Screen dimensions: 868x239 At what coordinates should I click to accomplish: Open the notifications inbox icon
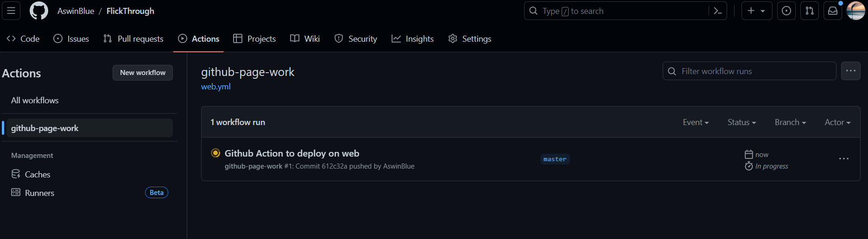tap(833, 11)
